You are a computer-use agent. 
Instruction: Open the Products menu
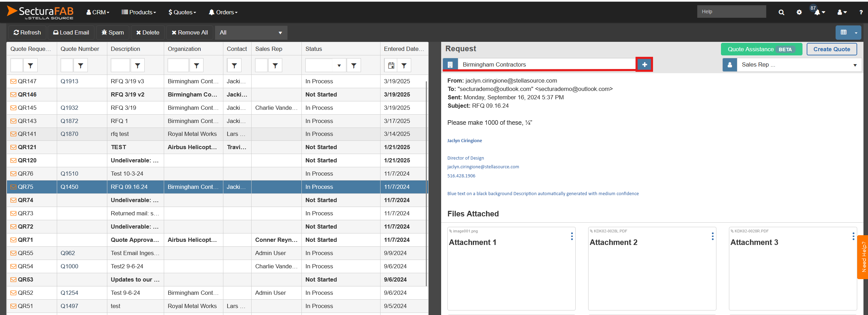[x=139, y=12]
